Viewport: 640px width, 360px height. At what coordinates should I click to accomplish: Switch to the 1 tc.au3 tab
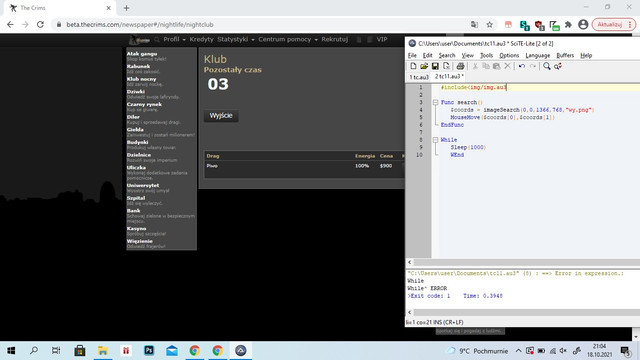[419, 77]
